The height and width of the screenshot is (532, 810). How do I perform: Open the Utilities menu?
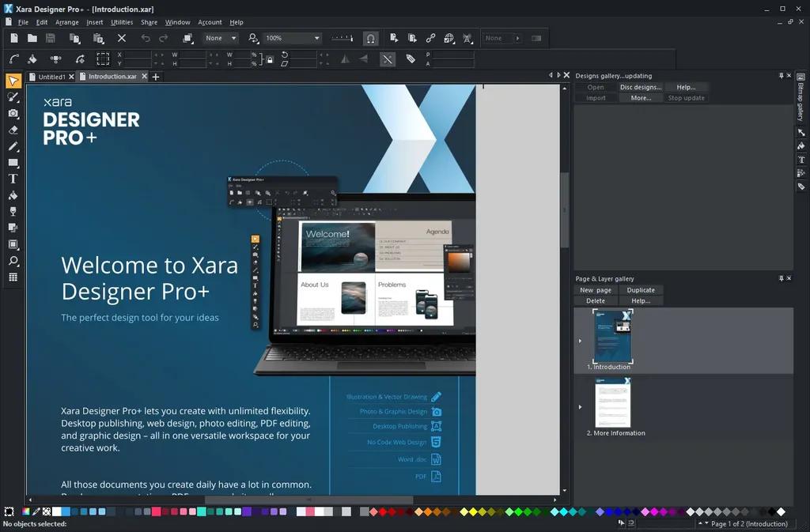pyautogui.click(x=122, y=22)
